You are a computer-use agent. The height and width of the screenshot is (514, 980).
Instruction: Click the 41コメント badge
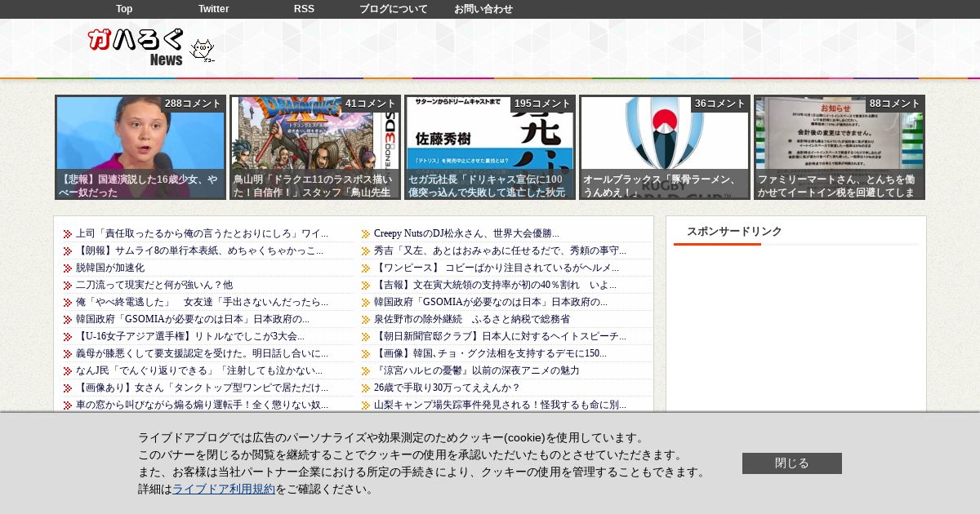tap(370, 104)
